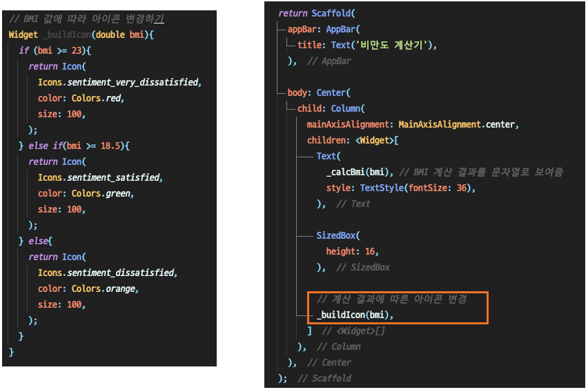Click the 'children: <Widget>[' line
This screenshot has width=588, height=392.
[x=353, y=140]
